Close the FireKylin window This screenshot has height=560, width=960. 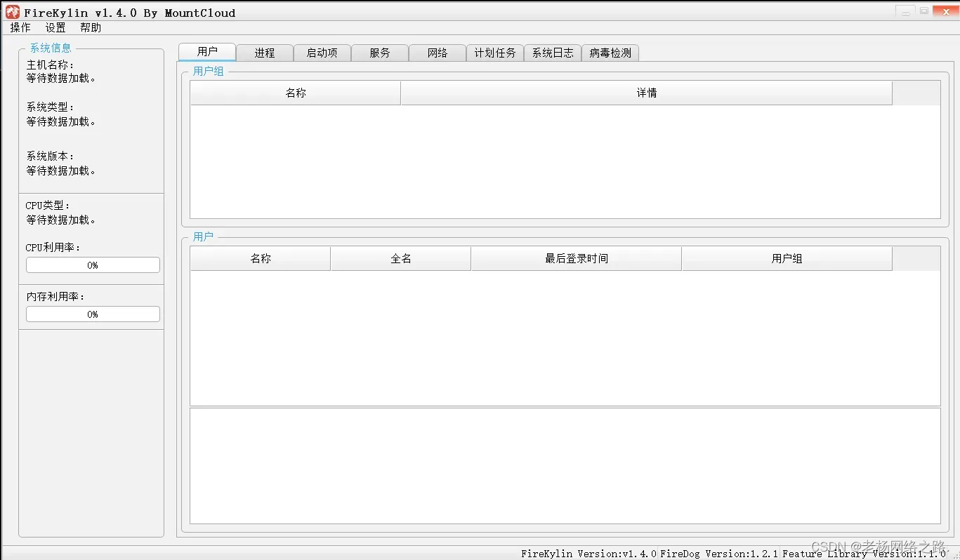(x=945, y=11)
